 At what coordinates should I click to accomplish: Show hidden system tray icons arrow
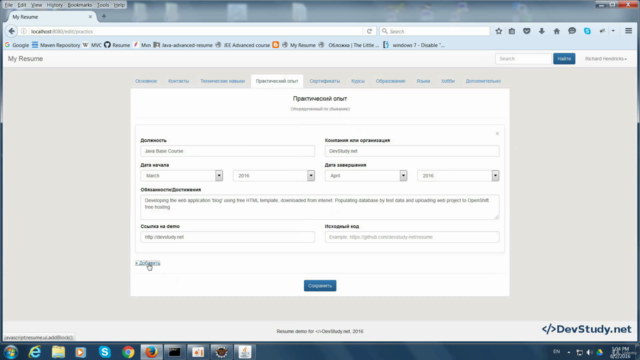(x=569, y=352)
